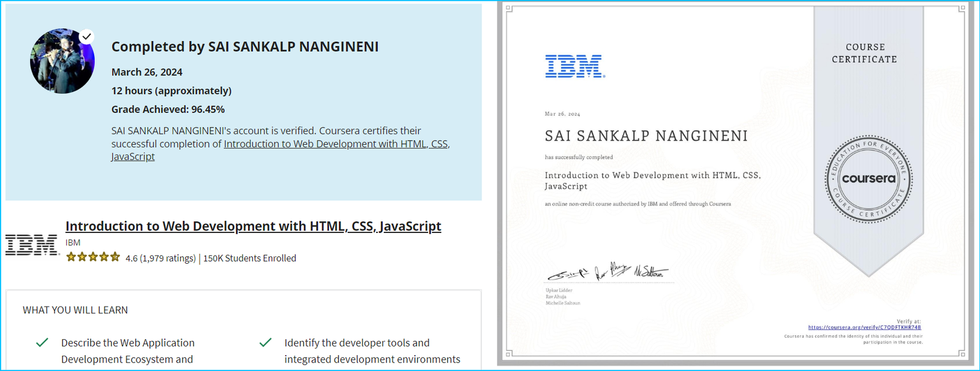Screen dimensions: 980x371
Task: Click 'Identify the developer tools and' text
Action: click(357, 343)
